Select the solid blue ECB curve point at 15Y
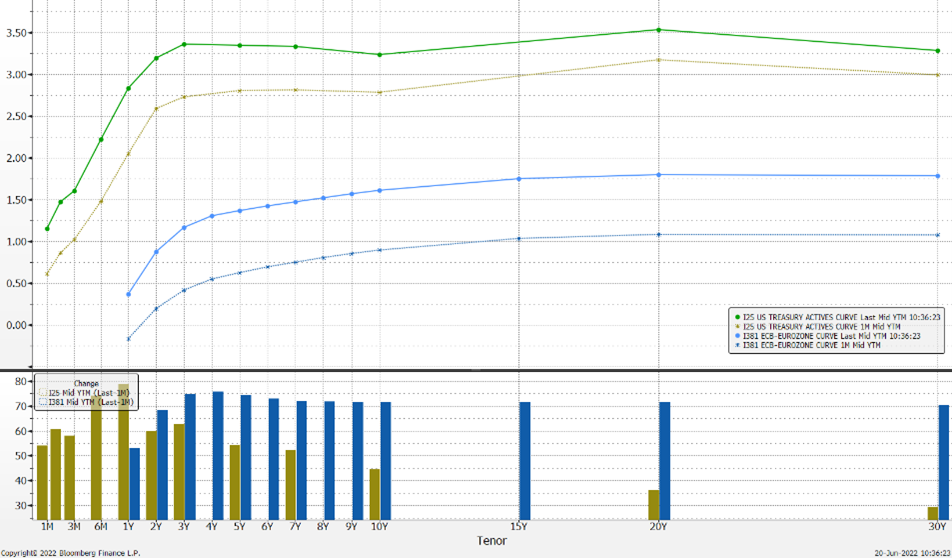The image size is (952, 558). click(x=518, y=179)
